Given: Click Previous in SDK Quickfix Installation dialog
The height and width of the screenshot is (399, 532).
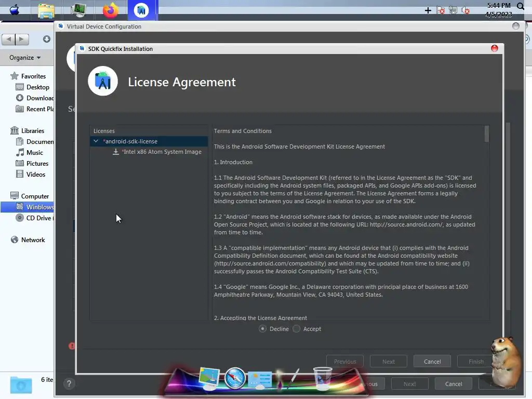Looking at the screenshot, I should pos(345,362).
